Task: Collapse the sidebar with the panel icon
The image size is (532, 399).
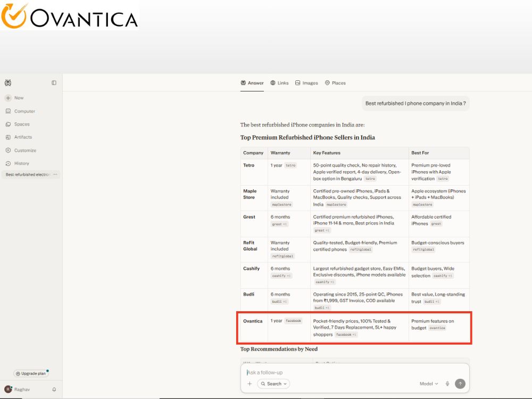Action: pos(54,83)
